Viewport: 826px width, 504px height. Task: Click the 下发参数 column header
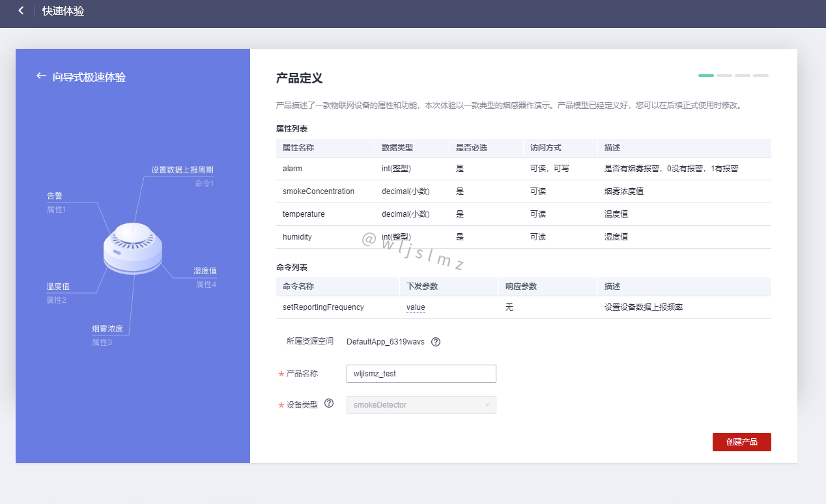point(422,287)
